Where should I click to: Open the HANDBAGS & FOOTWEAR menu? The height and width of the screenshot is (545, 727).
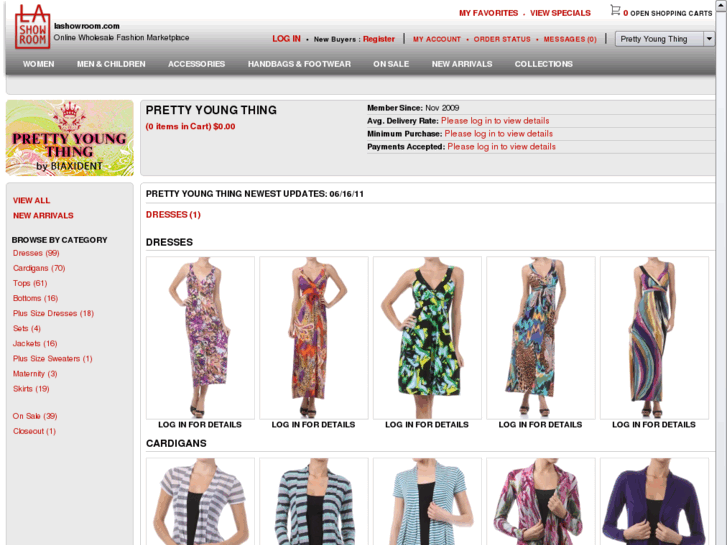pyautogui.click(x=299, y=64)
